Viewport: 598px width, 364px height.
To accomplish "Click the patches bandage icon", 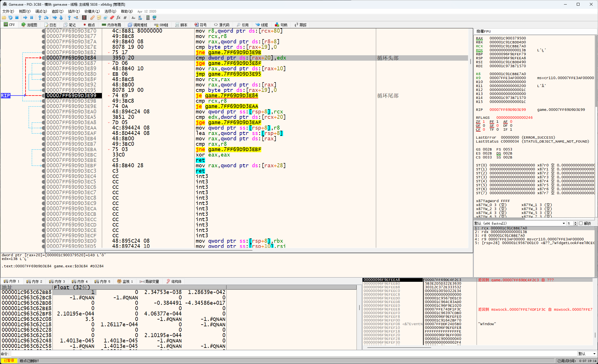I will [x=92, y=18].
